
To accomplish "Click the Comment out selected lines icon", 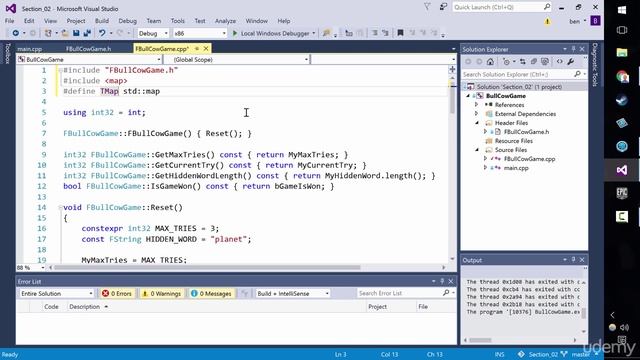I will [x=374, y=33].
